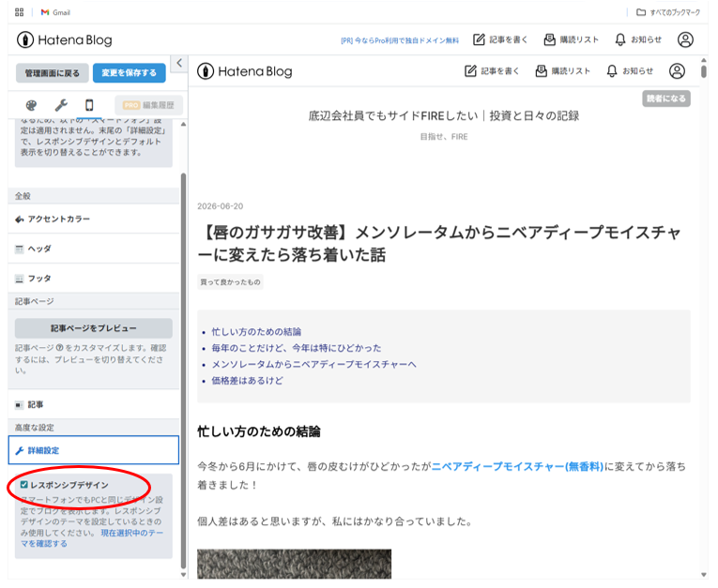This screenshot has width=718, height=588.
Task: Click the 読者になる button
Action: tap(666, 98)
